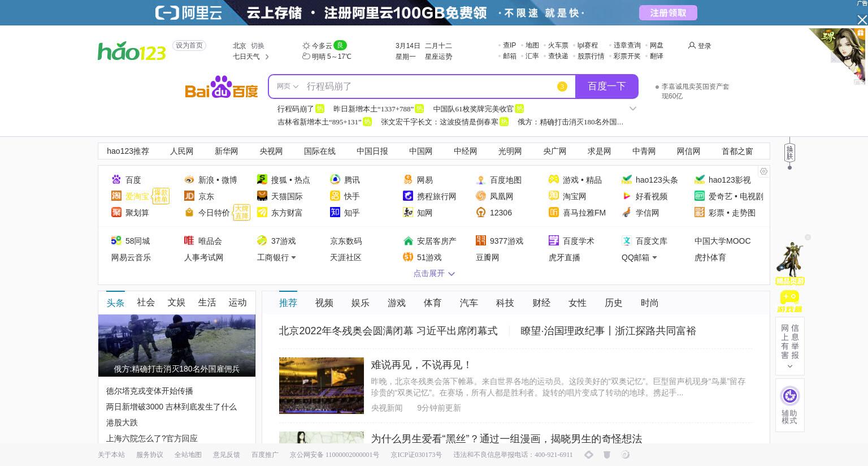Open Baidu Maps icon link
The image size is (868, 466).
click(481, 180)
